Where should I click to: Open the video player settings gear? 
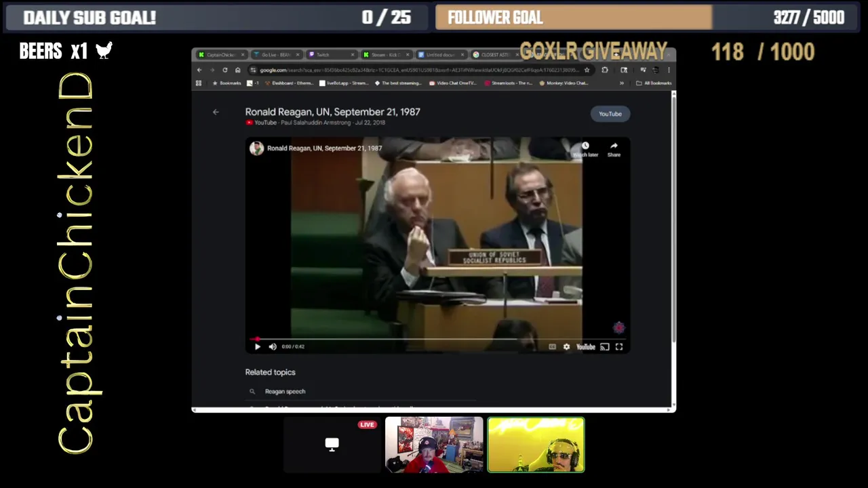[x=567, y=346]
